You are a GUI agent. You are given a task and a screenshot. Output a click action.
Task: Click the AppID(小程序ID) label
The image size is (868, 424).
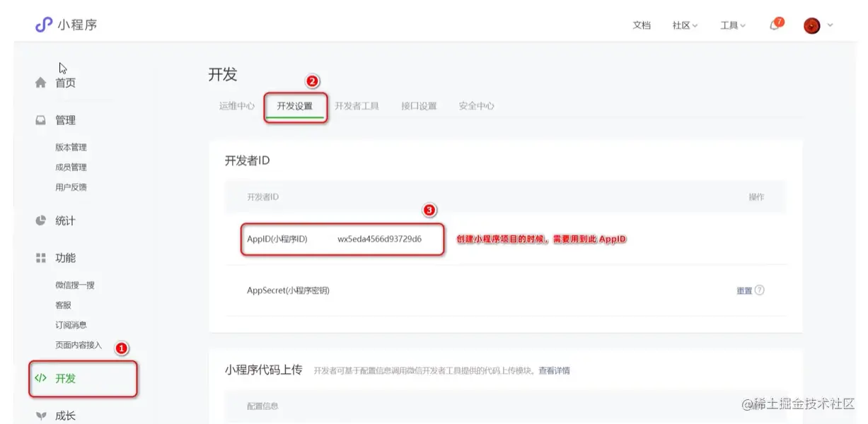[277, 239]
